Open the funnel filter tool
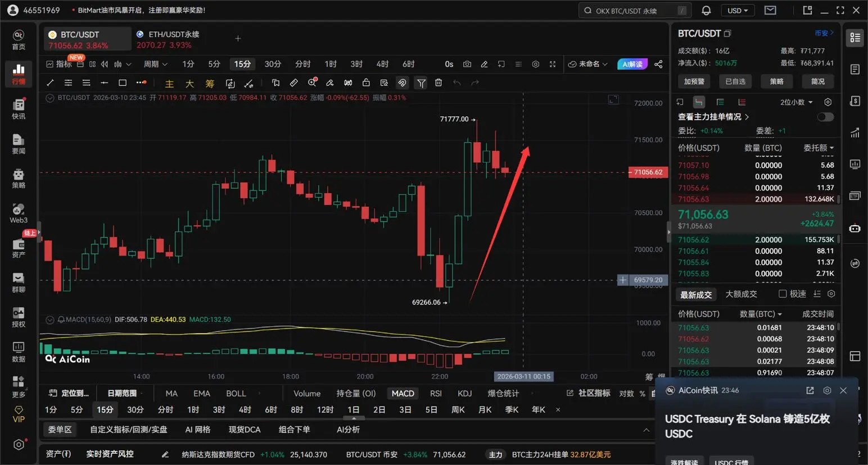Screen dimensions: 868x465 point(421,83)
